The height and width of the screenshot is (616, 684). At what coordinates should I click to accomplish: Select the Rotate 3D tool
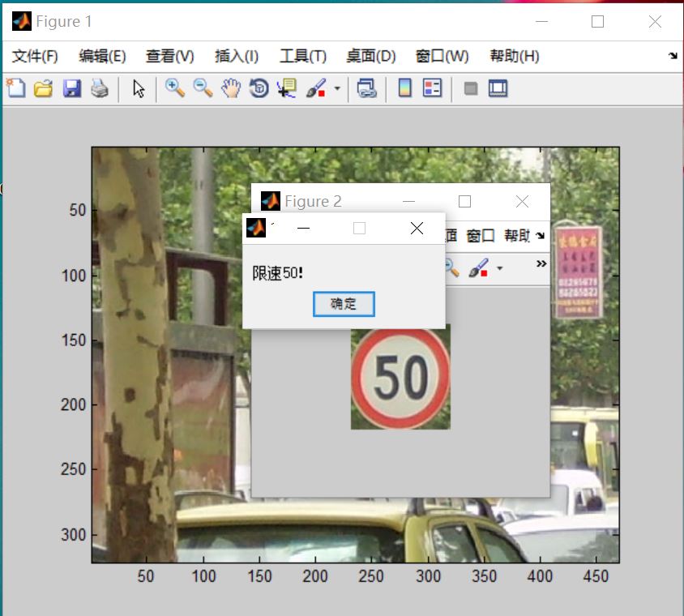259,88
